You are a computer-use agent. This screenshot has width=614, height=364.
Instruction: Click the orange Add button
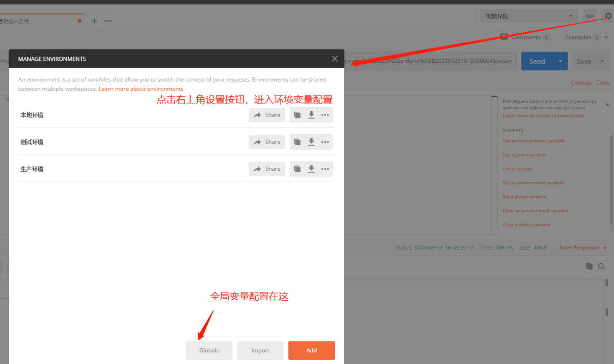311,351
